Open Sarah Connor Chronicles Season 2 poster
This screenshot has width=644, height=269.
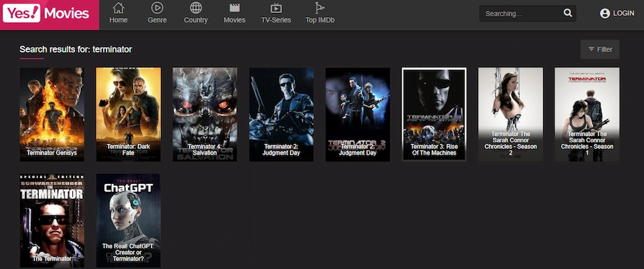pyautogui.click(x=510, y=114)
